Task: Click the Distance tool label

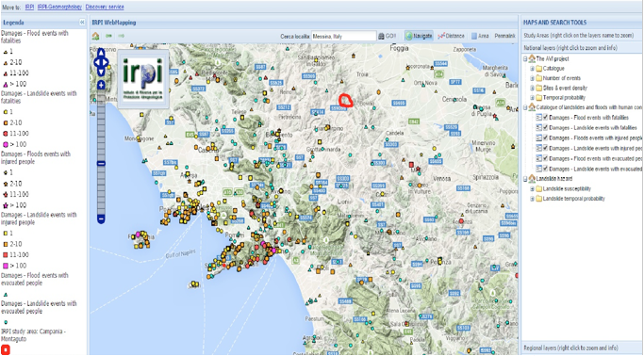Action: (x=455, y=36)
